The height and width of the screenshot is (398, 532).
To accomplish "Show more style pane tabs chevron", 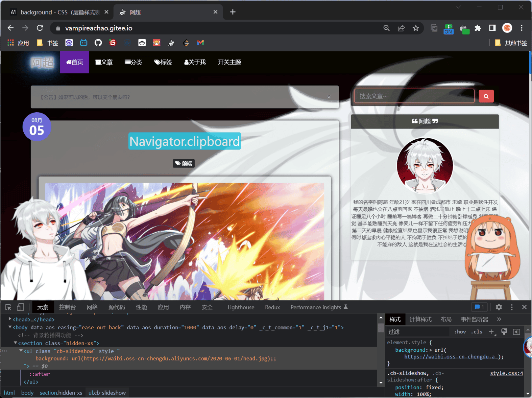I will pos(499,319).
